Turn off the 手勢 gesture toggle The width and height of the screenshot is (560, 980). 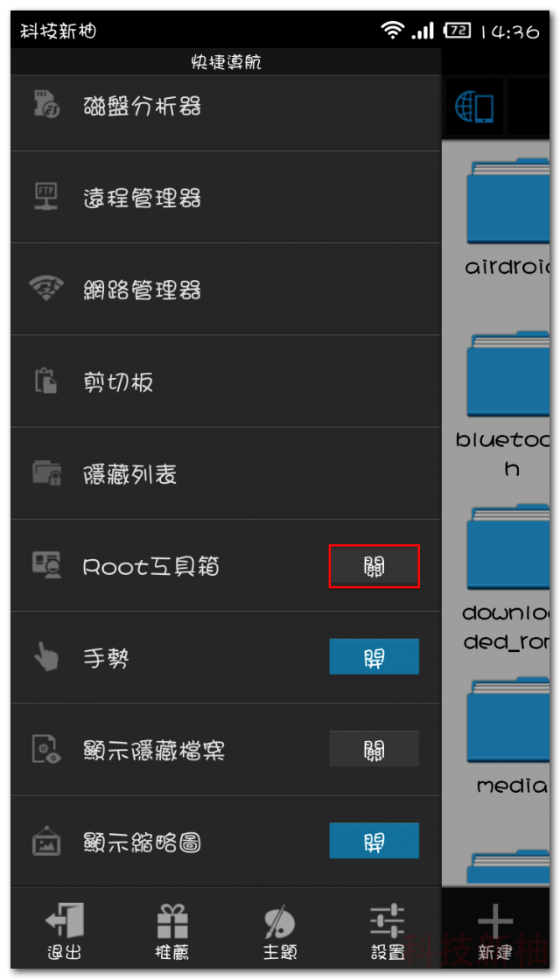click(374, 657)
